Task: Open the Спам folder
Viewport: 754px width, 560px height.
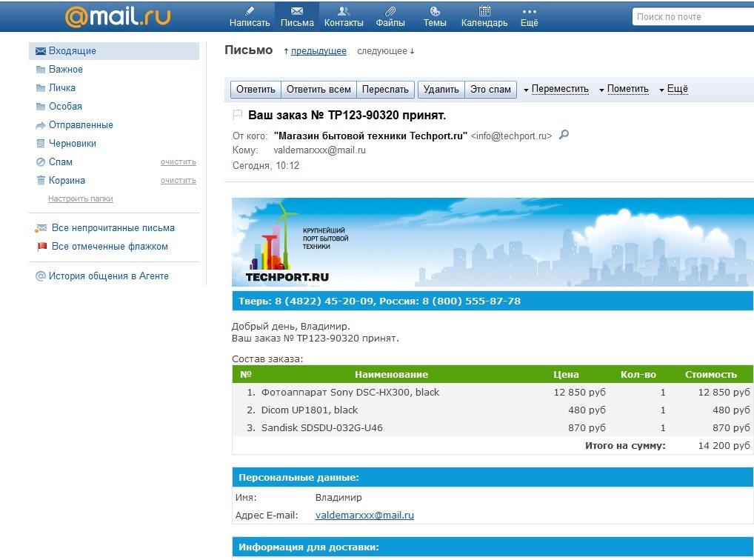Action: [x=61, y=162]
